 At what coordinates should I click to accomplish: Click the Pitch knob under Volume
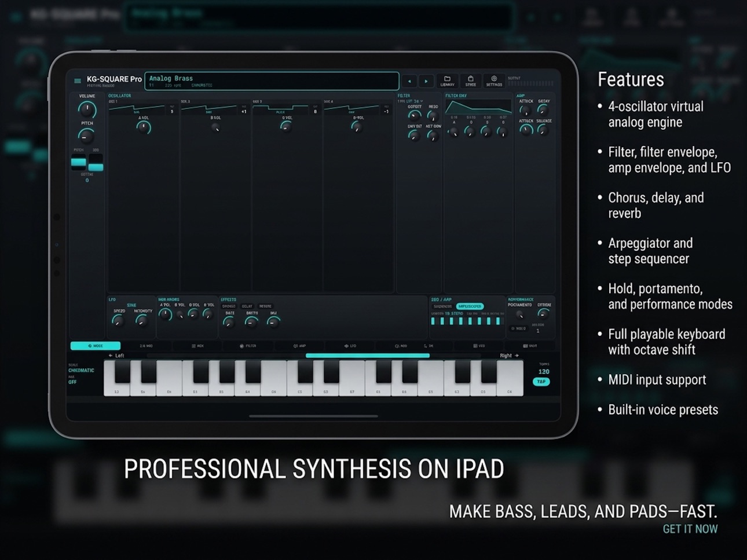(86, 136)
